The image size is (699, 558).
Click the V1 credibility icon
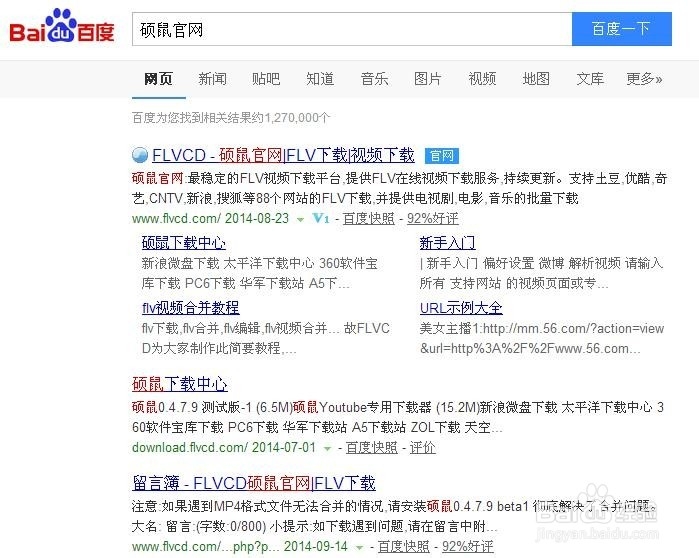pos(321,218)
